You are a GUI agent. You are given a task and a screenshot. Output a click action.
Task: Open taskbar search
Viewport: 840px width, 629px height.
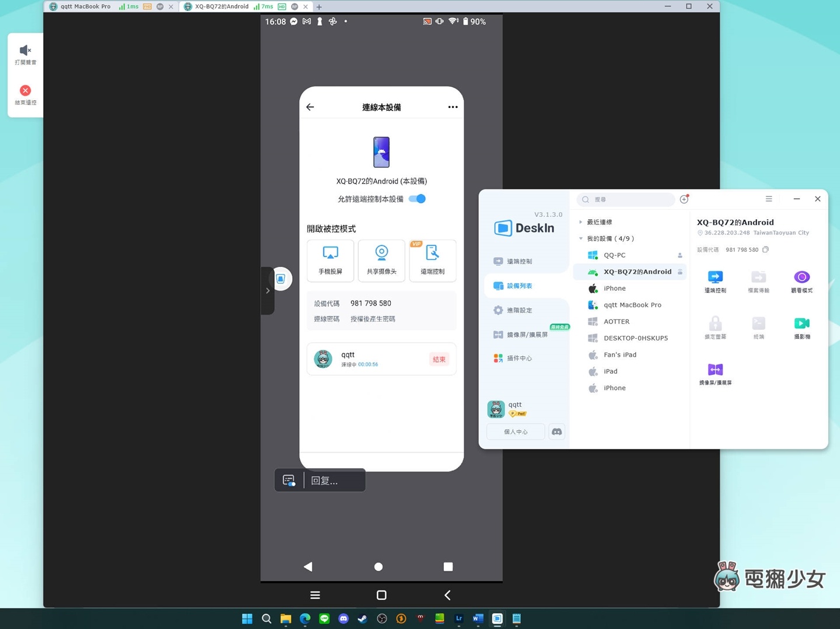[x=267, y=619]
